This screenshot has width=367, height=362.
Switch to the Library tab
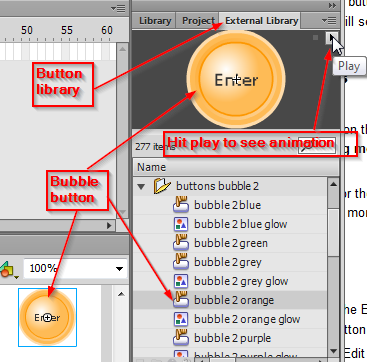155,21
